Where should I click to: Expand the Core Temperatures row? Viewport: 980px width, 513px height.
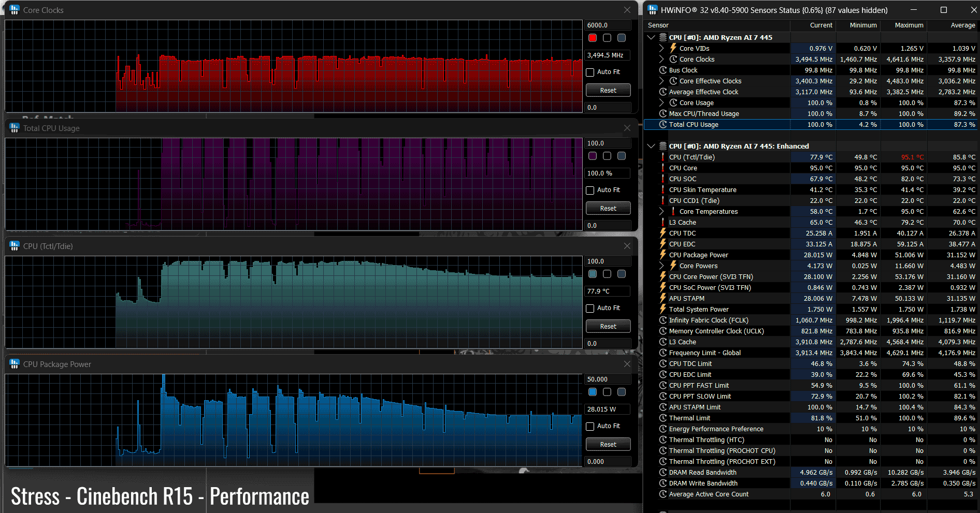click(x=661, y=211)
